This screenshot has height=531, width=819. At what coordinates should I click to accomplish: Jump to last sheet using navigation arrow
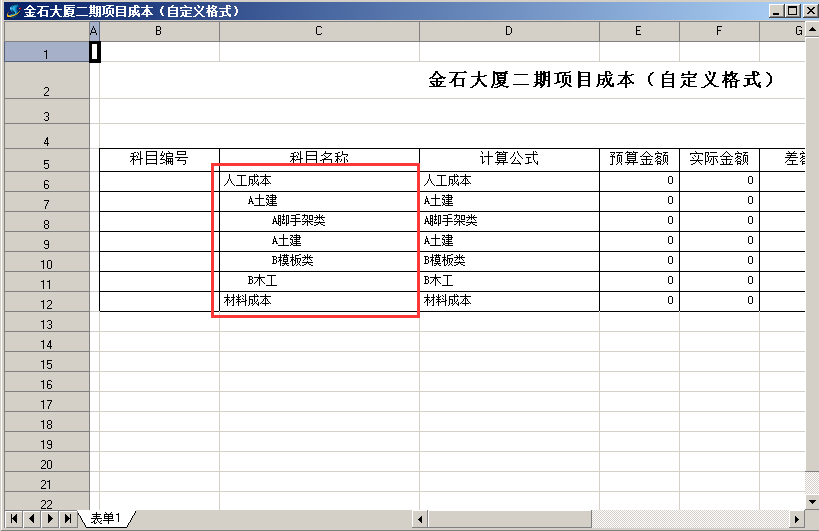pyautogui.click(x=67, y=518)
